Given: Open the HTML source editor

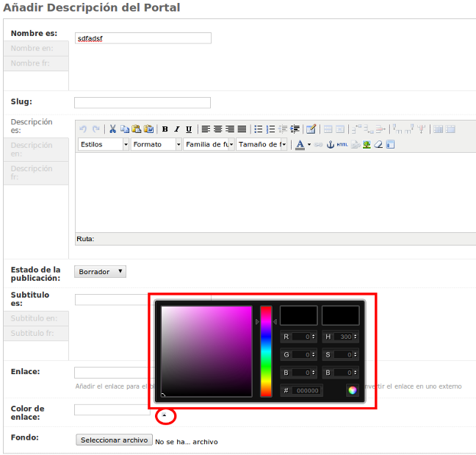Looking at the screenshot, I should (342, 145).
